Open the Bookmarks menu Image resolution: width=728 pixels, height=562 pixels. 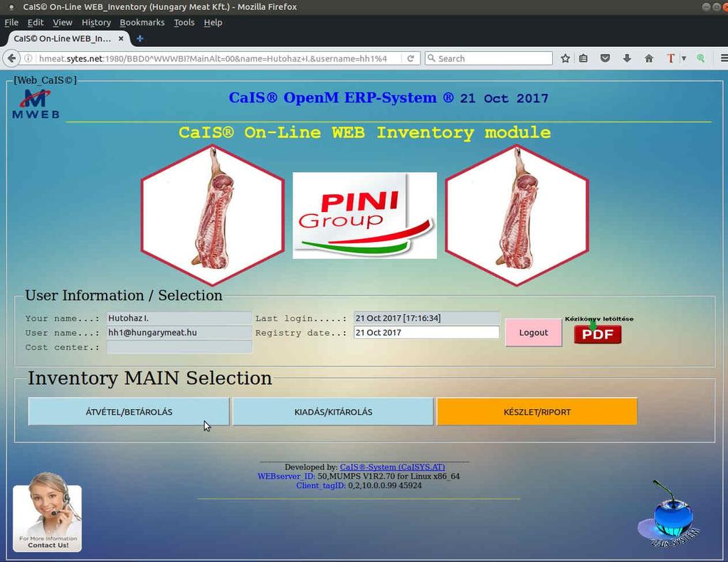pos(142,22)
